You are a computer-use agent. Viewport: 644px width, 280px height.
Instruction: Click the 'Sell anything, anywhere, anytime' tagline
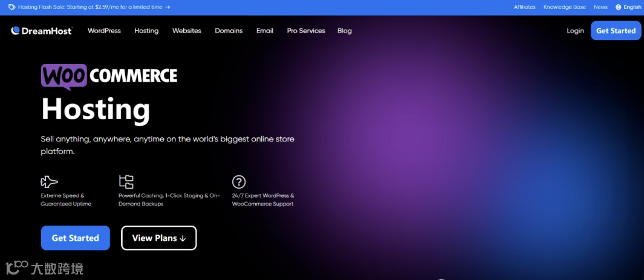168,145
